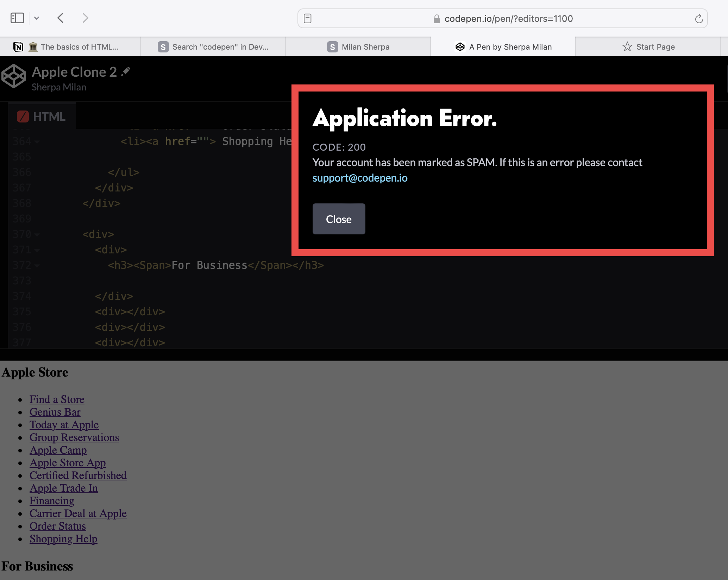Reload the page with the refresh icon
The height and width of the screenshot is (580, 728).
(699, 18)
